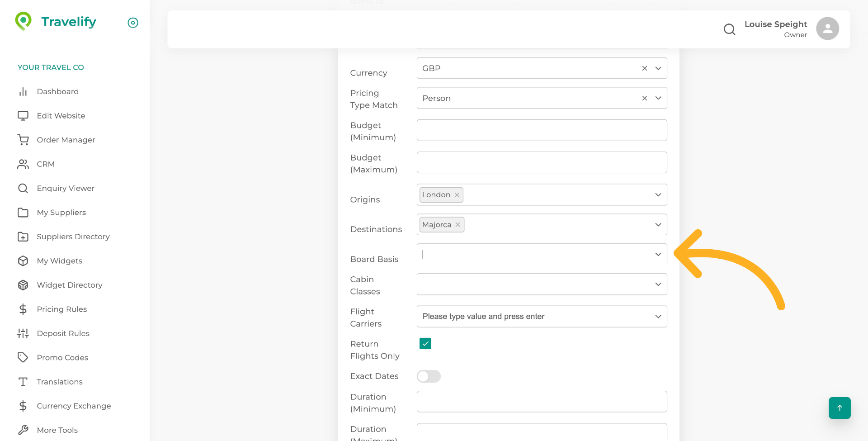868x441 pixels.
Task: Open the More Tools wrench icon
Action: (x=23, y=430)
